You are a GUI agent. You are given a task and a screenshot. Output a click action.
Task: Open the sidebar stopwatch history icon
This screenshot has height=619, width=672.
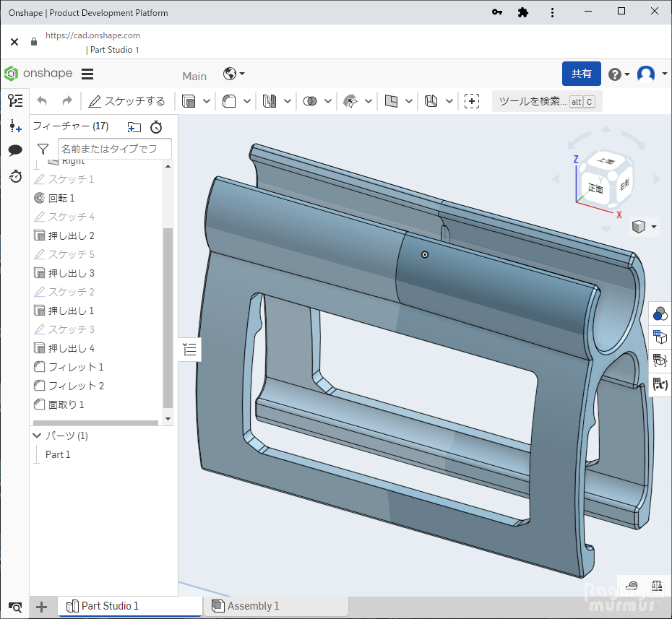point(15,176)
